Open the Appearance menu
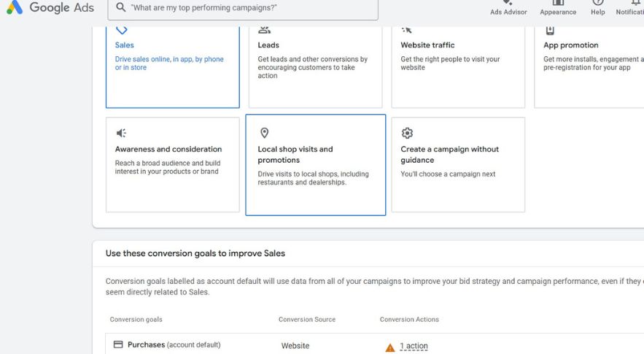 click(558, 8)
